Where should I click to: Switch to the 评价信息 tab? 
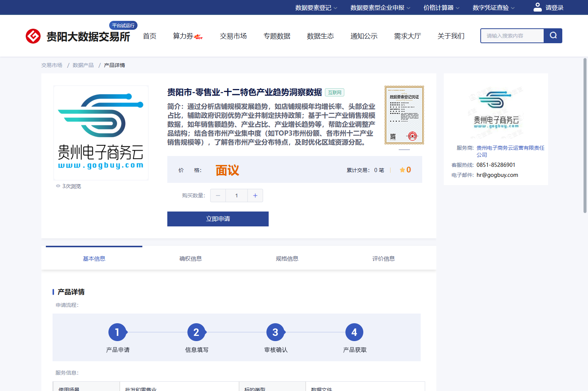383,258
